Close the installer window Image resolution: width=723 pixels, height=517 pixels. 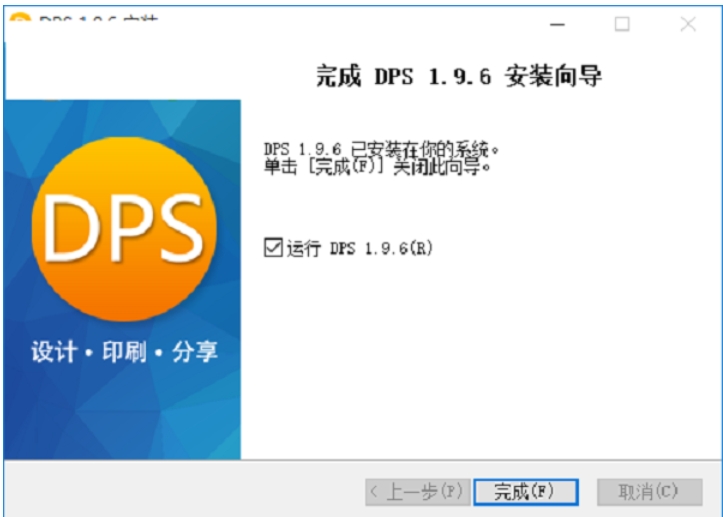click(688, 24)
